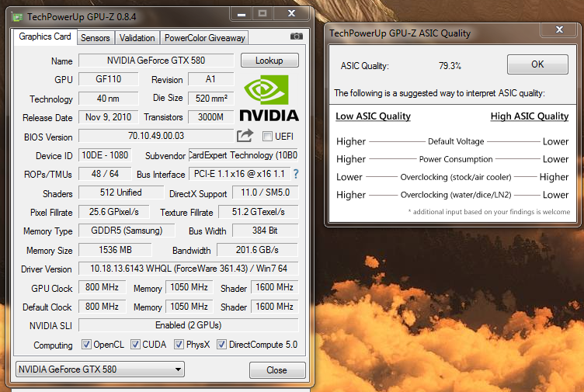Click the Low ASIC Quality heading

pos(373,116)
